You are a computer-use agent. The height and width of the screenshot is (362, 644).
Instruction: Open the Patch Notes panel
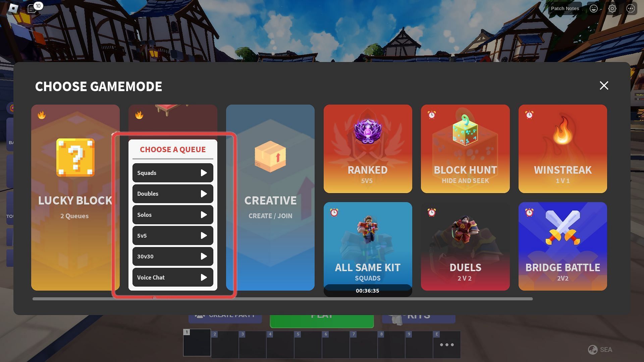[565, 8]
